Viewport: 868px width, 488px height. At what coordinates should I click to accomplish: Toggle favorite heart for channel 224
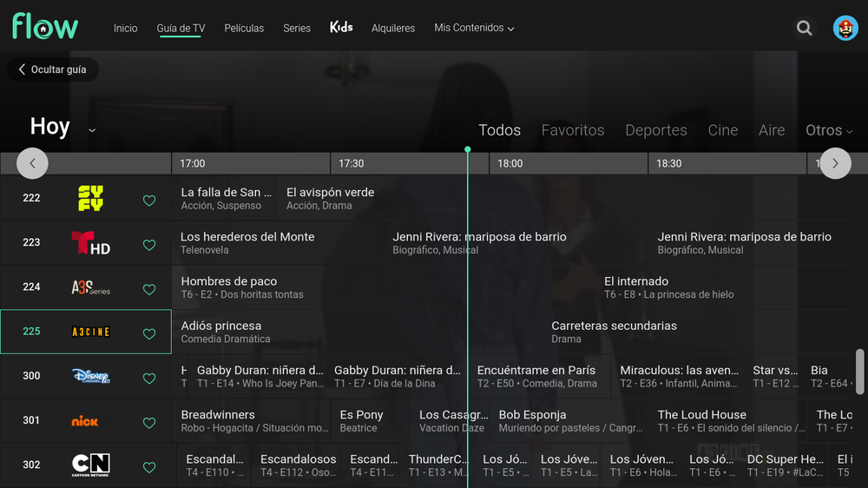point(149,289)
